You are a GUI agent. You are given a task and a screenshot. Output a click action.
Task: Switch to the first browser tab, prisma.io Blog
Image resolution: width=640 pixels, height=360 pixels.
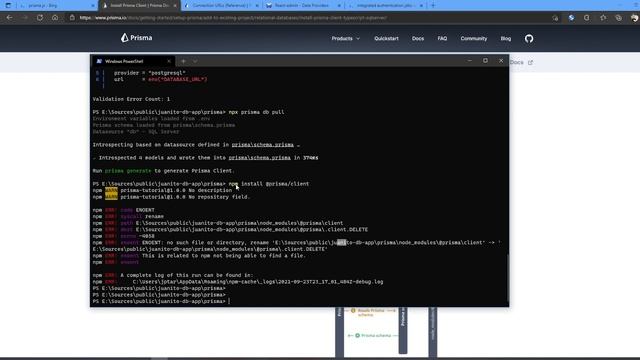pyautogui.click(x=56, y=6)
